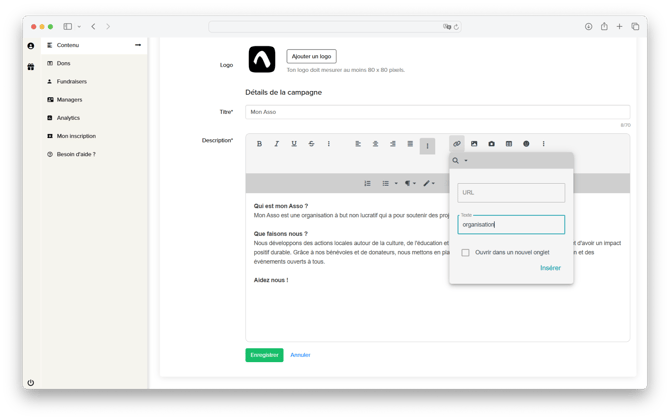
Task: Apply strikethrough formatting to the text
Action: tap(311, 144)
